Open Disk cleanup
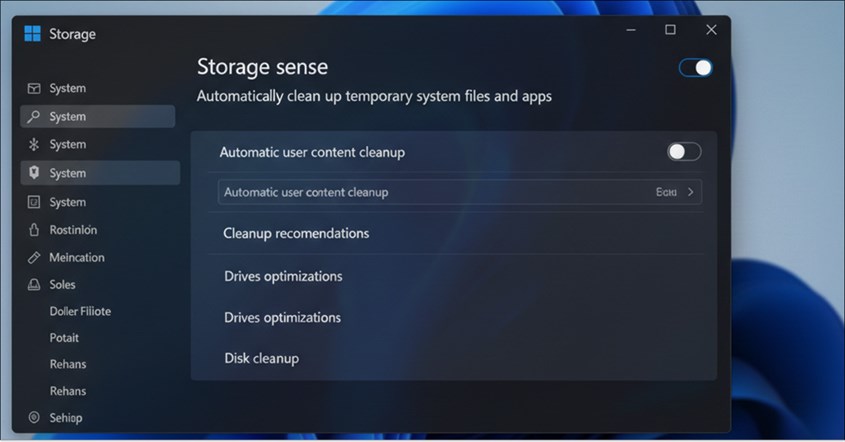Image resolution: width=845 pixels, height=442 pixels. (261, 358)
